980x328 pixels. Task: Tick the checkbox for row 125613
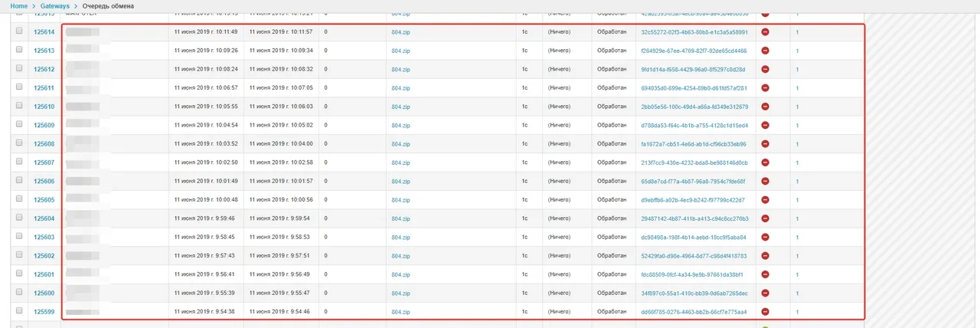(x=19, y=51)
